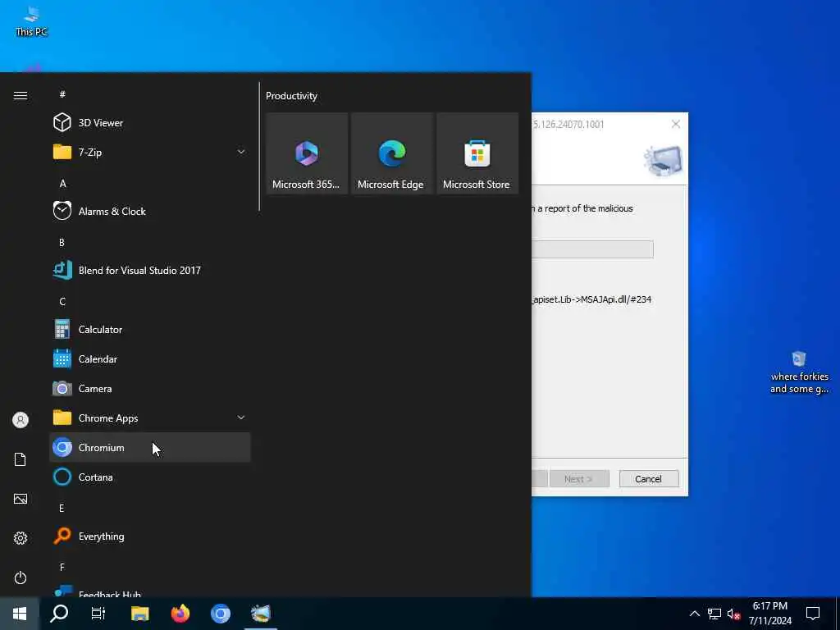Click the Windows Start button
Image resolution: width=840 pixels, height=630 pixels.
click(x=20, y=614)
